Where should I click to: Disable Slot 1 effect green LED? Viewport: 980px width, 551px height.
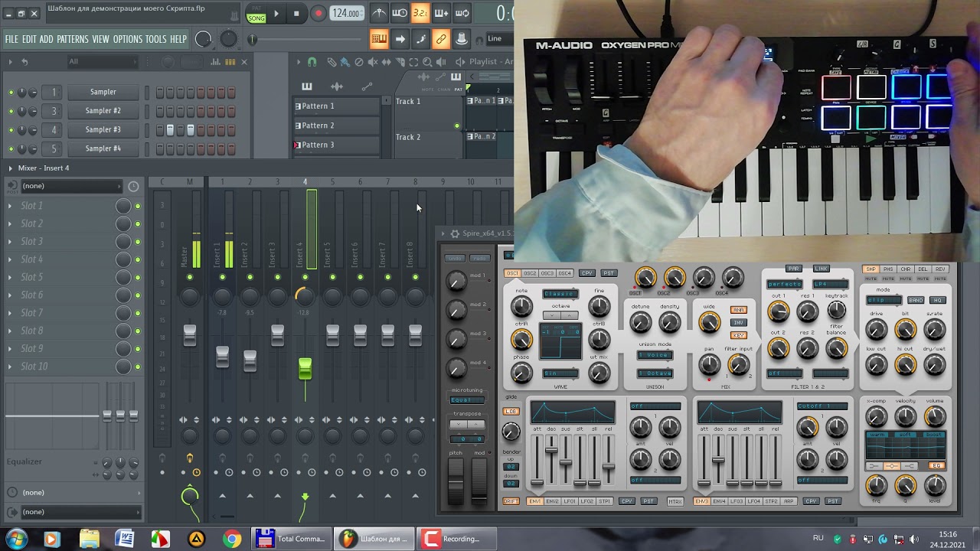point(138,207)
